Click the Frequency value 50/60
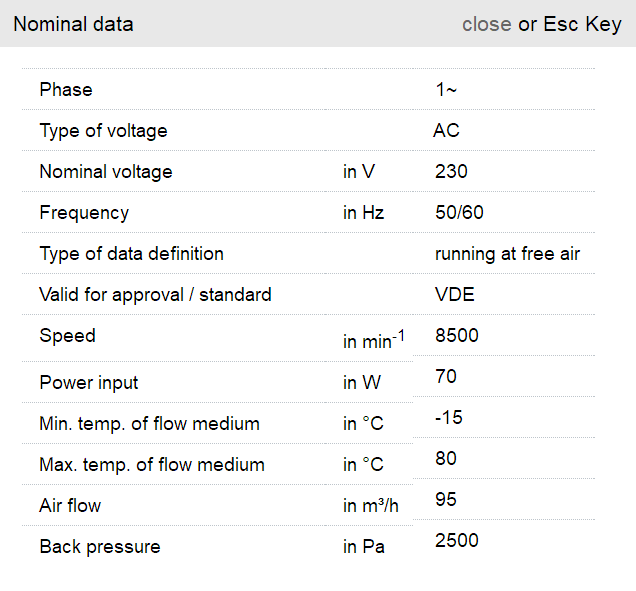This screenshot has width=636, height=591. pyautogui.click(x=459, y=213)
